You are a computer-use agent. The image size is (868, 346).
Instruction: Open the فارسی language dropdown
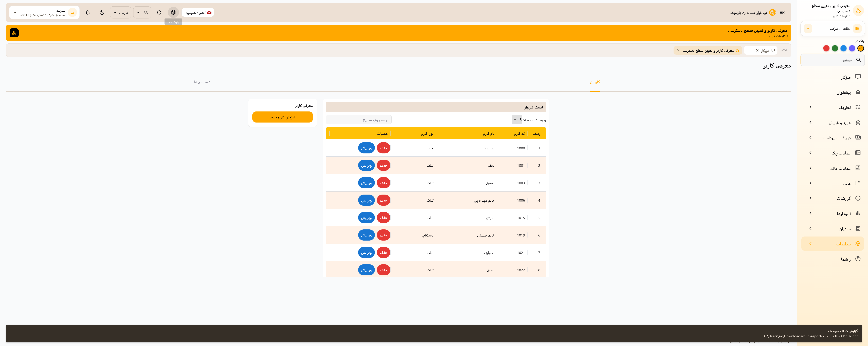point(121,12)
